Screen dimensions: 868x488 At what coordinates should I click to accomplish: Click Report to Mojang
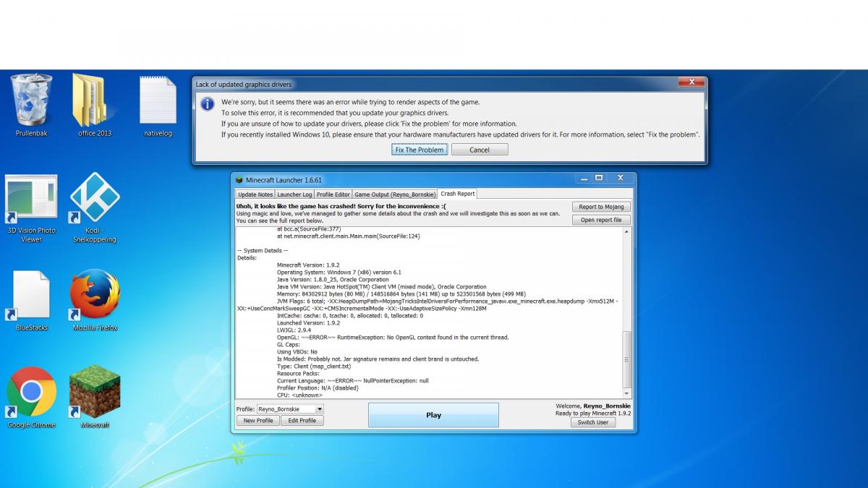[601, 207]
